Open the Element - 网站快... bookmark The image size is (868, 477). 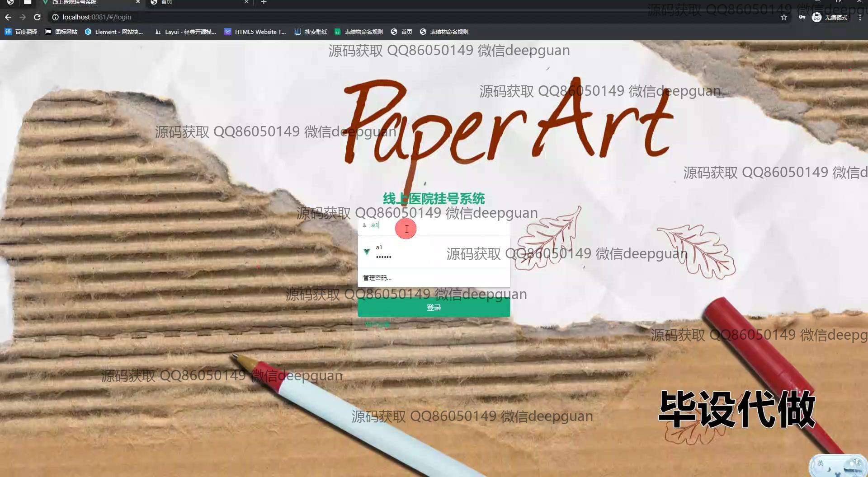[114, 32]
